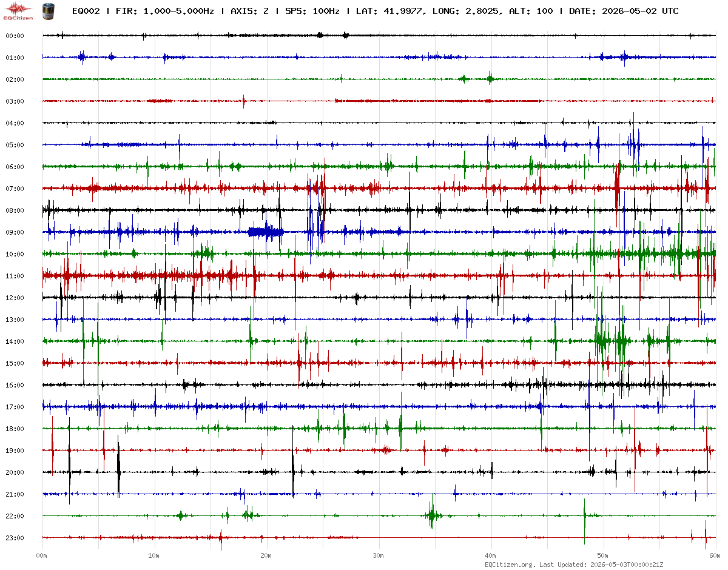Screen dimensions: 728x570
Task: Click the 50m time axis marker
Action: tap(603, 555)
